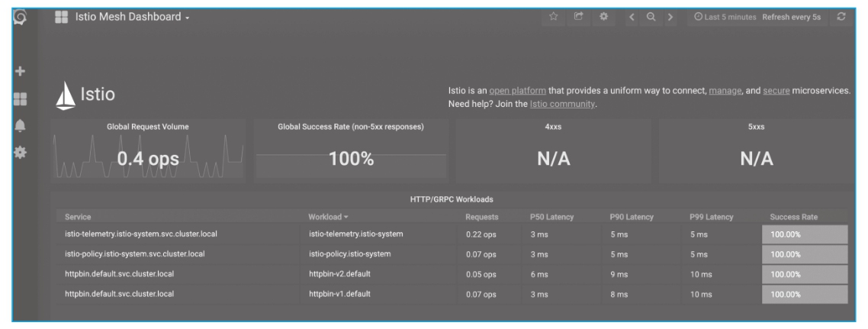Shift time range backward with left arrow
Screen dimensions: 868x329
click(632, 17)
